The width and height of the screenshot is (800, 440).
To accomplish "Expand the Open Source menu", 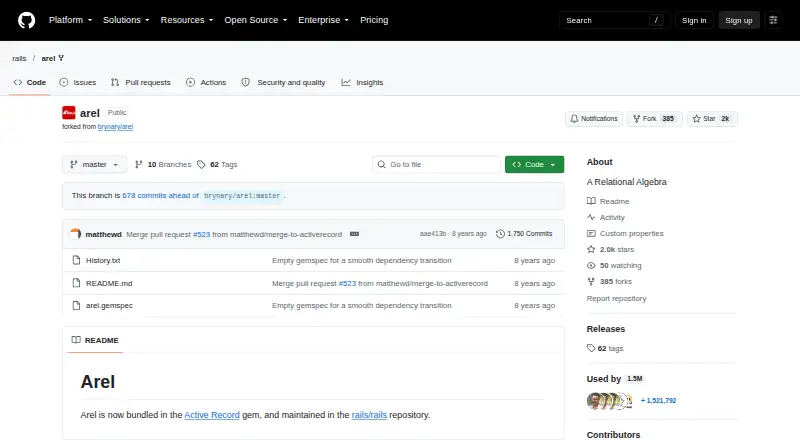I will click(x=256, y=20).
